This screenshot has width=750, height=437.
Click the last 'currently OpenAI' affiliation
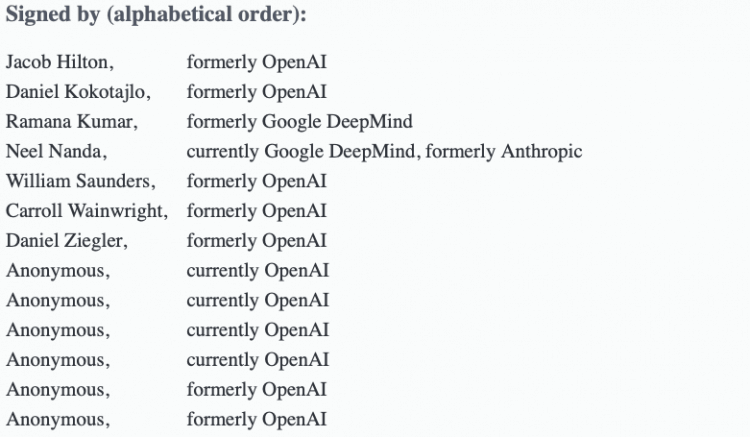pyautogui.click(x=258, y=360)
